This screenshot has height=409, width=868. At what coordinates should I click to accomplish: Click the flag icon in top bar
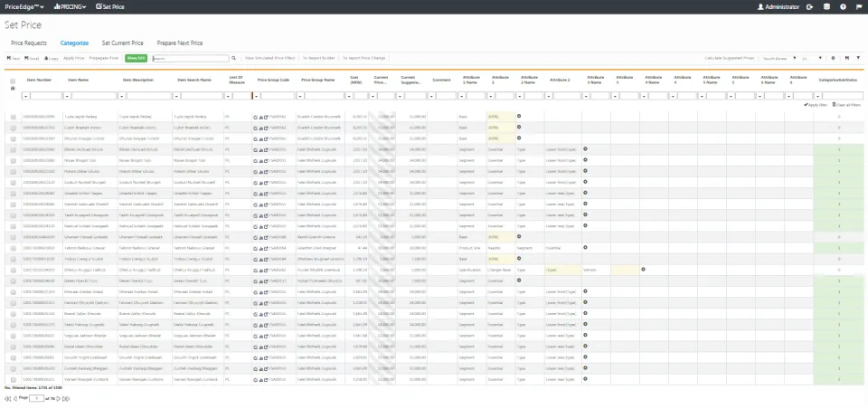tap(859, 7)
